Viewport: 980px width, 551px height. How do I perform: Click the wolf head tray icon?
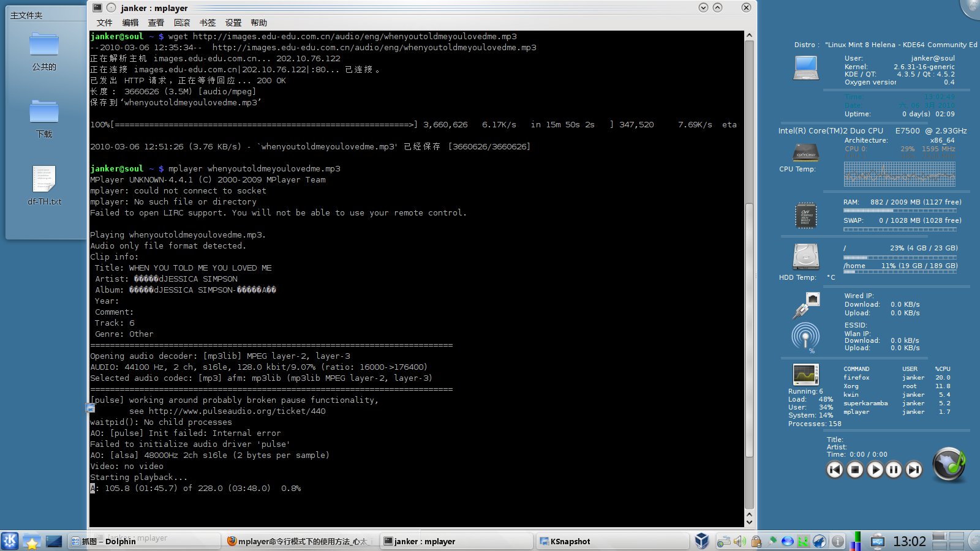click(820, 541)
